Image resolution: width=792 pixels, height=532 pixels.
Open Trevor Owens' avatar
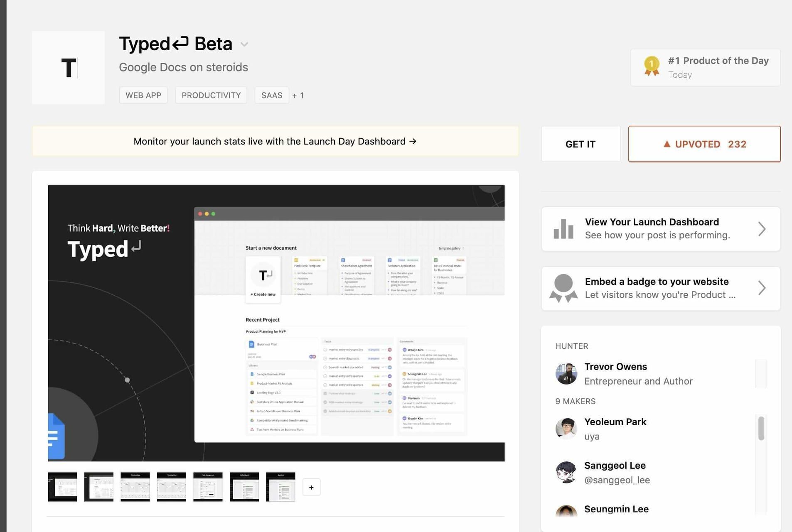pos(566,373)
